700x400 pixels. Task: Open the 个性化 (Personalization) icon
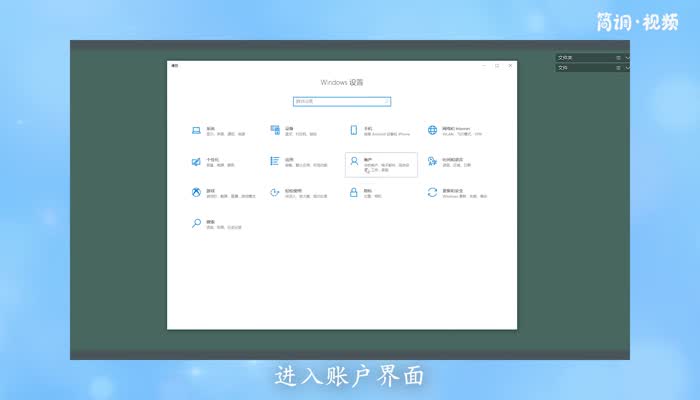pyautogui.click(x=196, y=161)
